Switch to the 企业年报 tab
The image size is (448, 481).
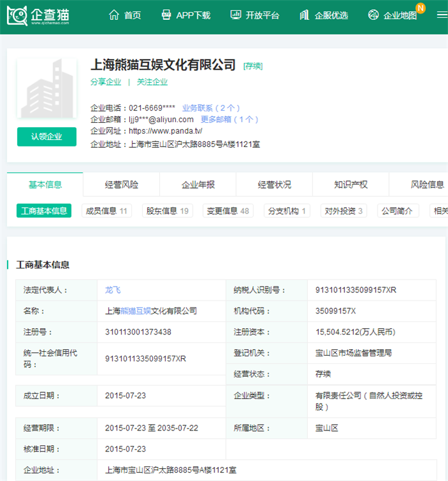click(x=198, y=184)
